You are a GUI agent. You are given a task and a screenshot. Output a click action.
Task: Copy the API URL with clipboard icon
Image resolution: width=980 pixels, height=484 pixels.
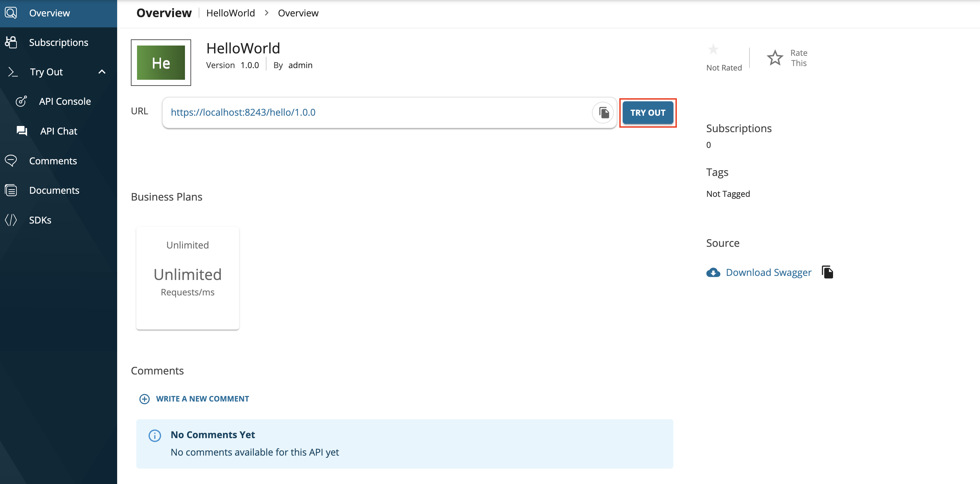603,113
